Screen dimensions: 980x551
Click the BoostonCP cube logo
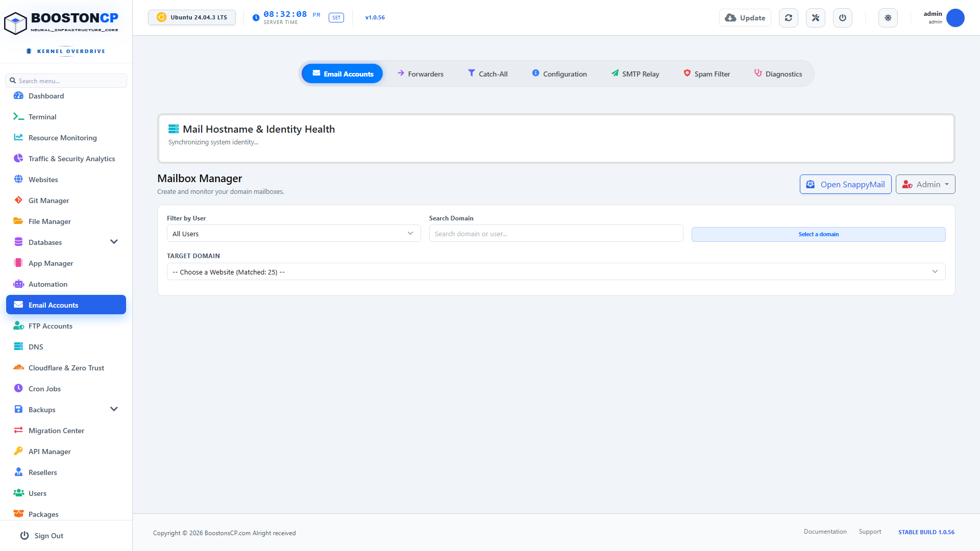15,23
